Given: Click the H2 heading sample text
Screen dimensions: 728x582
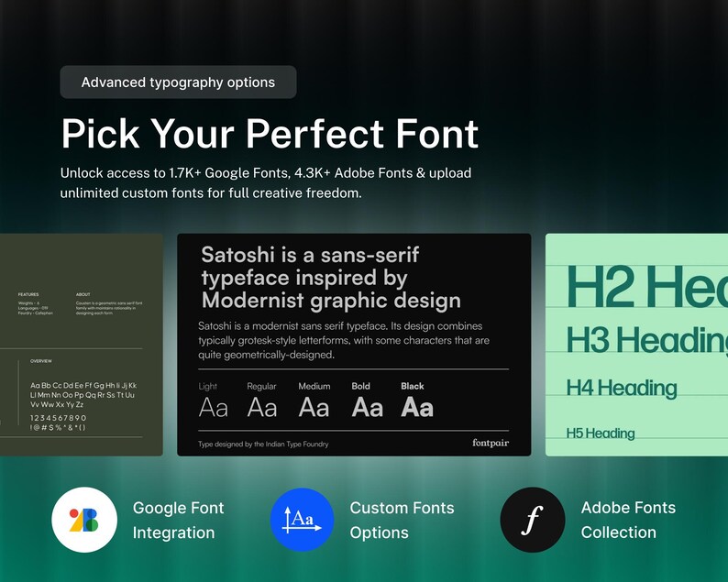Looking at the screenshot, I should [646, 286].
